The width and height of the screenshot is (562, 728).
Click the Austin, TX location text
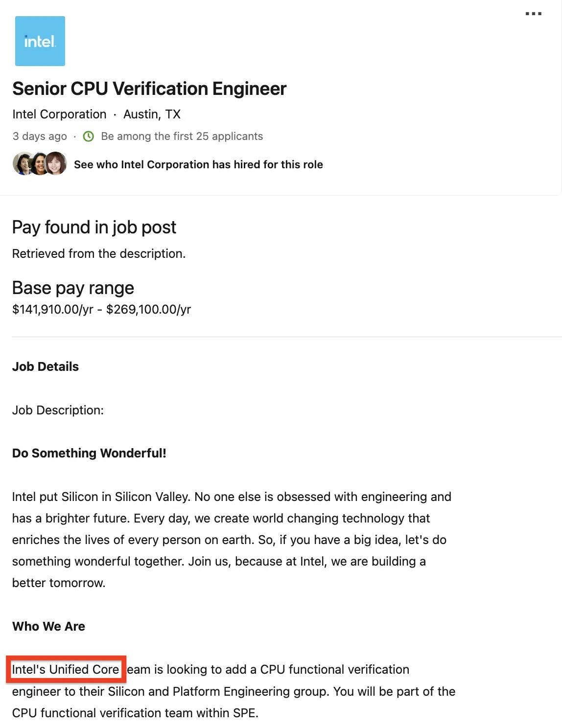(152, 114)
